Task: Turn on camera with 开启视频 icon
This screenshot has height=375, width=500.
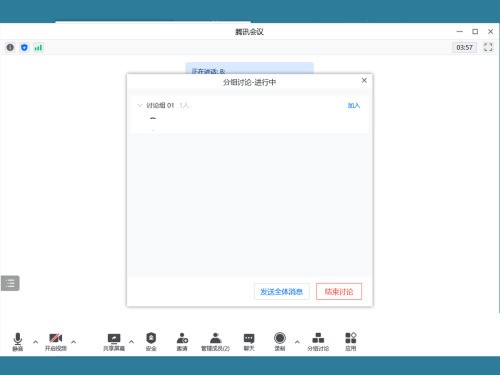Action: 56,341
